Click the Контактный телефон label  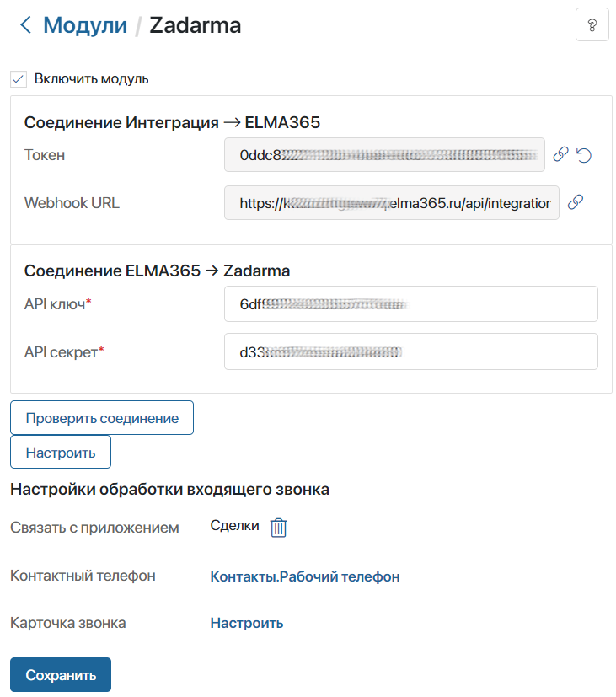(83, 576)
